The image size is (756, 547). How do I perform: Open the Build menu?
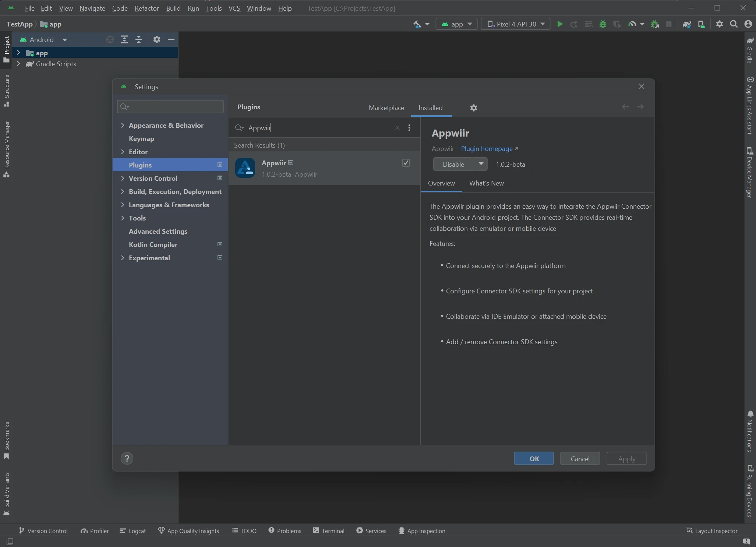[173, 8]
